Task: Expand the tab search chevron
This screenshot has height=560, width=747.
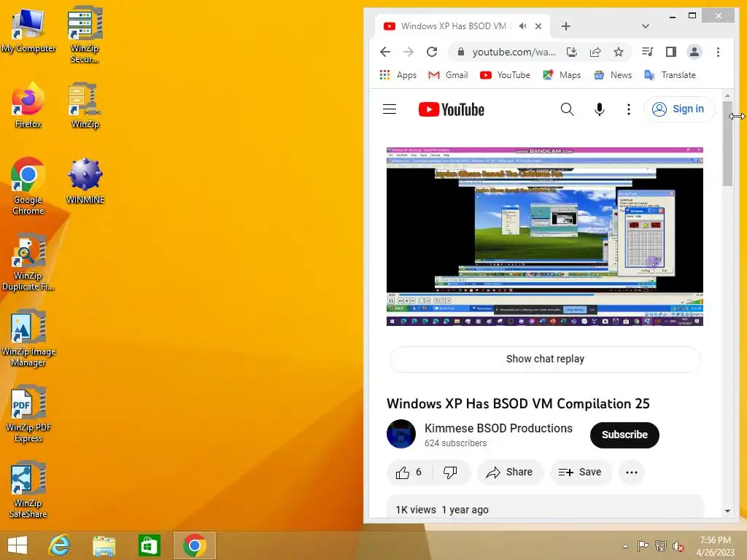Action: click(x=646, y=26)
